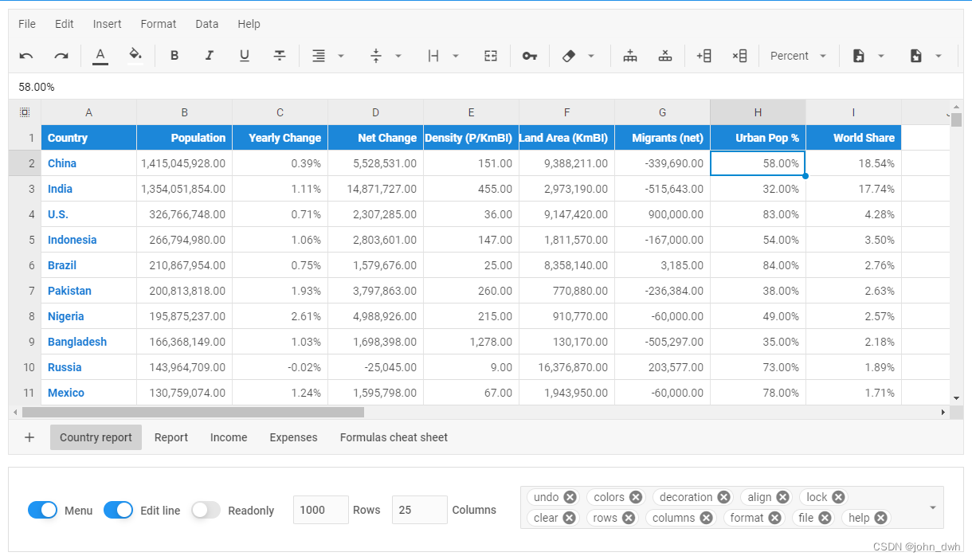Click the Undo icon
Image resolution: width=972 pixels, height=560 pixels.
[25, 56]
